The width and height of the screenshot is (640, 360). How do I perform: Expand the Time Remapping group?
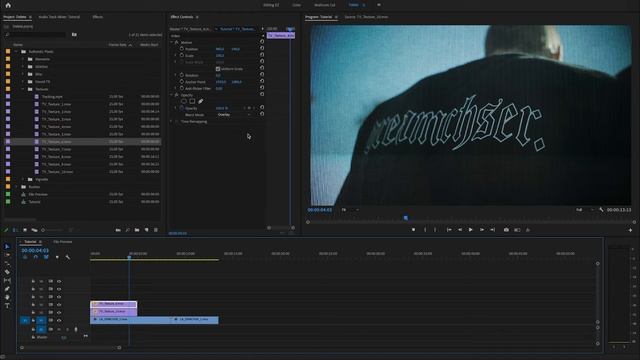pyautogui.click(x=172, y=121)
